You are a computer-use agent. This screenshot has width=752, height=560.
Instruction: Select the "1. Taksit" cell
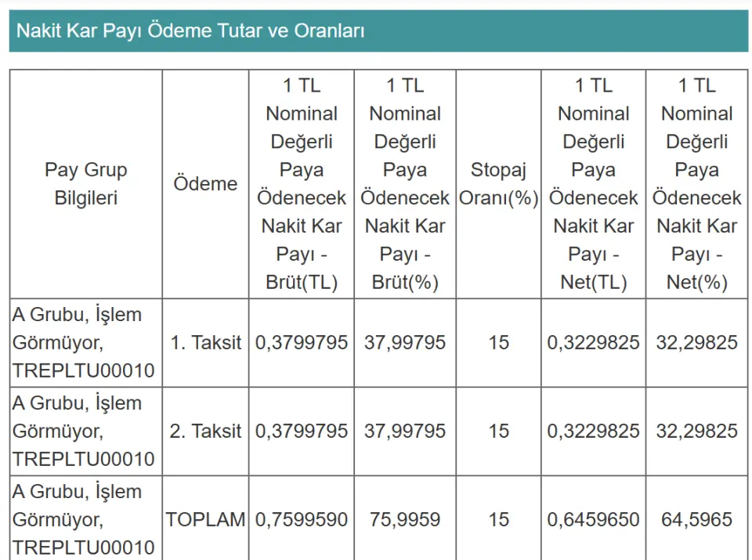206,342
